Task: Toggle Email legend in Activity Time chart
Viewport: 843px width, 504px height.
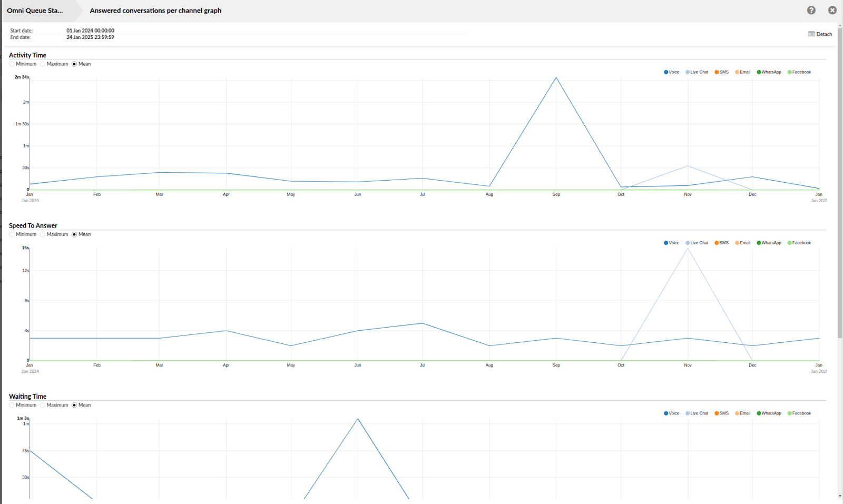Action: coord(742,72)
